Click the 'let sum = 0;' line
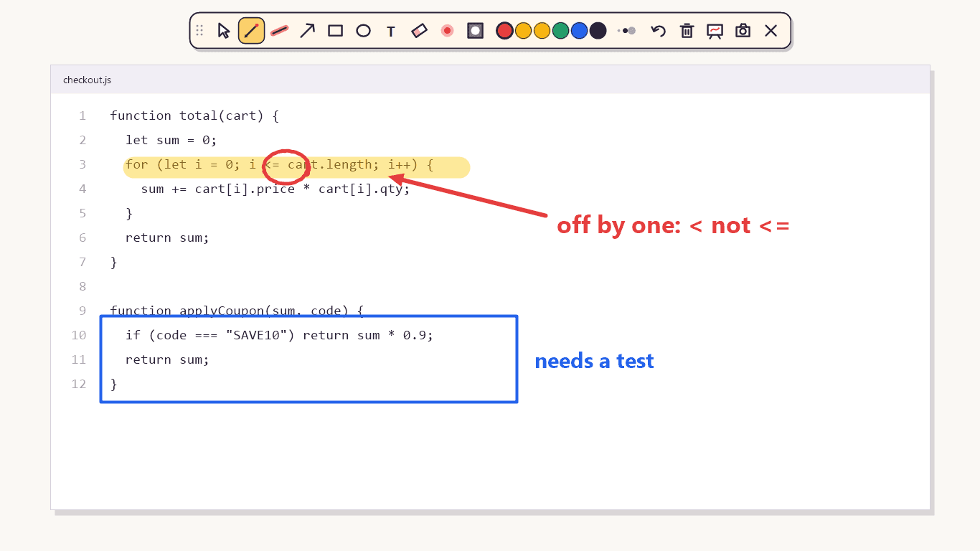This screenshot has width=980, height=551. pos(171,140)
